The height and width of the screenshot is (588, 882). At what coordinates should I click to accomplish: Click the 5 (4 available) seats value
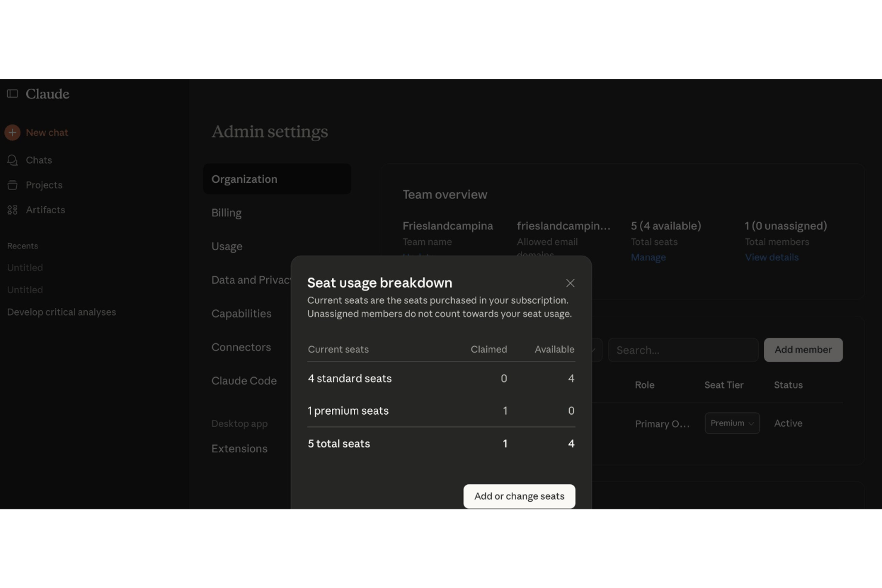tap(666, 226)
